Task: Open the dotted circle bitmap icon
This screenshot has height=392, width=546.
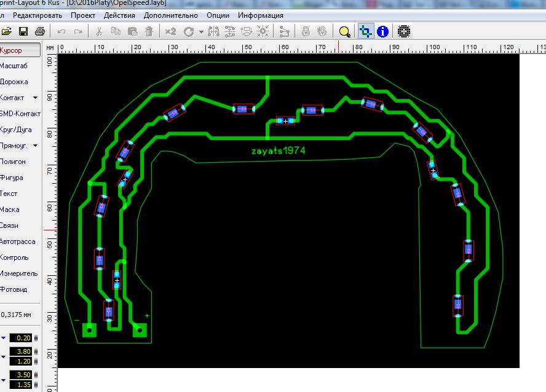Action: tap(404, 32)
